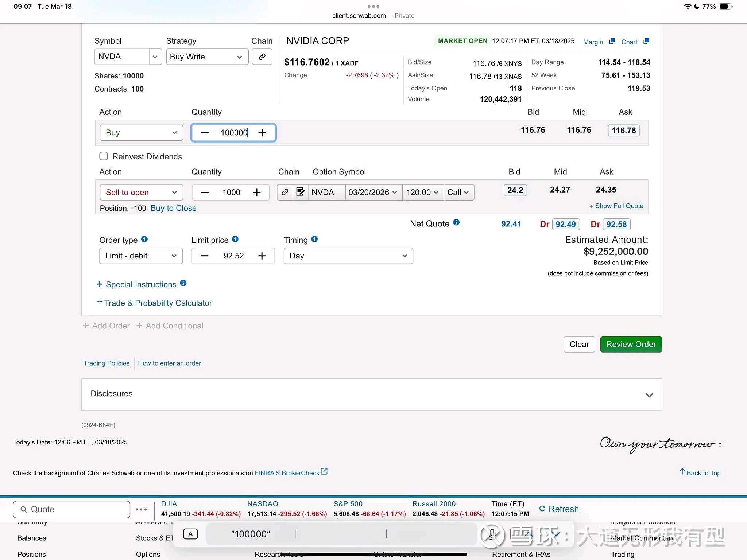Open Positions menu item
Viewport: 747px width, 560px height.
tap(31, 554)
